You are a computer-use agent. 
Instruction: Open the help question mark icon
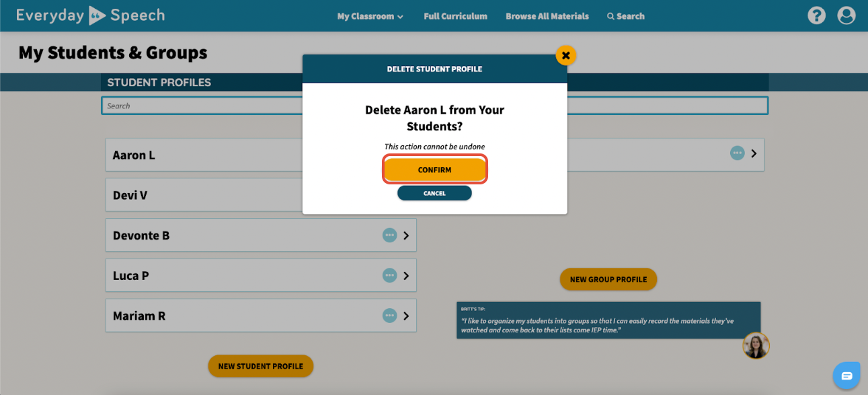coord(816,15)
